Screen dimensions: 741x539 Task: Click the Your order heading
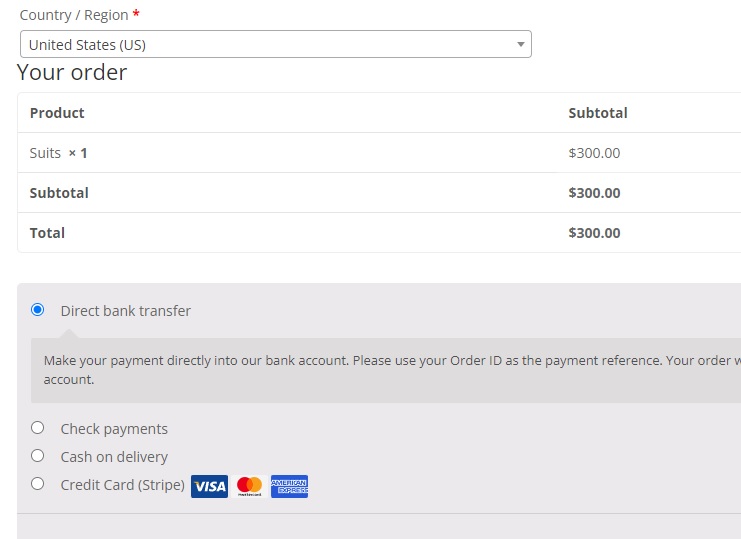pyautogui.click(x=72, y=72)
